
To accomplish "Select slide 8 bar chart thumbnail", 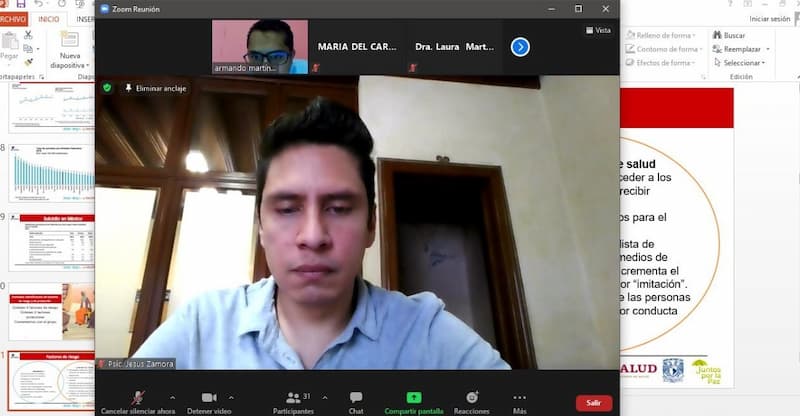I will [x=52, y=173].
